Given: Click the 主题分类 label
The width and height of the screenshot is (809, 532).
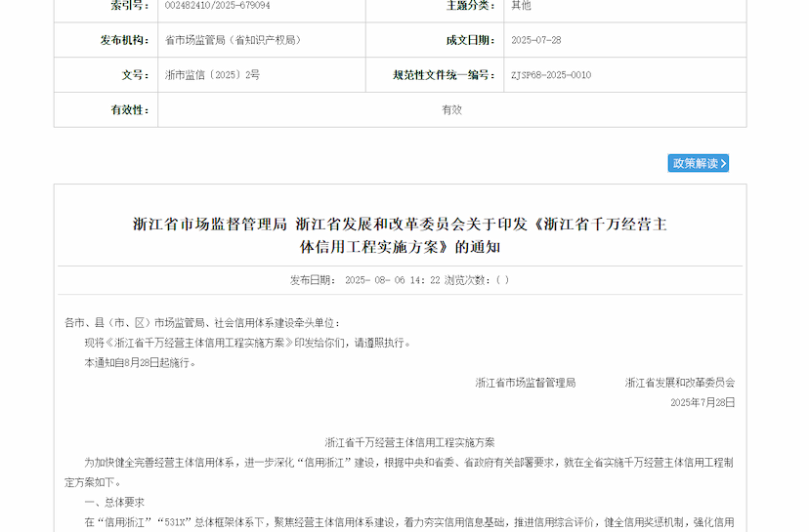Looking at the screenshot, I should coord(471,6).
